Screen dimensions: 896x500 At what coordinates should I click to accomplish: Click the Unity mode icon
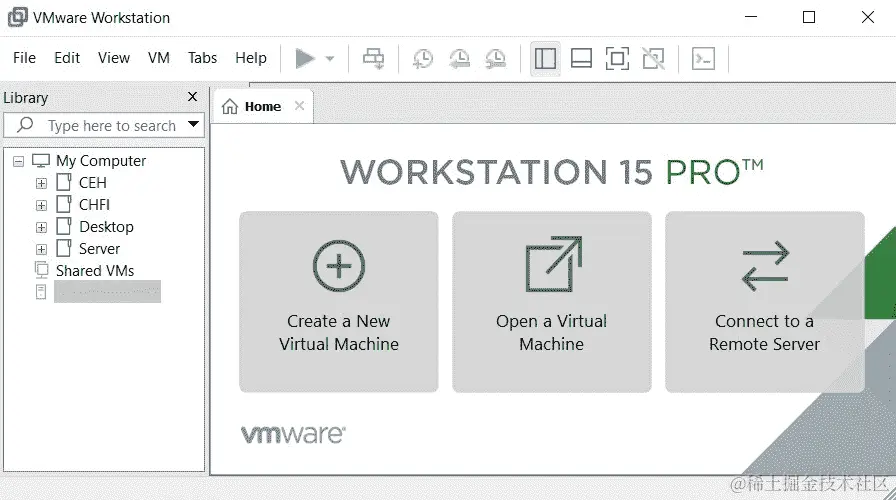coord(653,58)
